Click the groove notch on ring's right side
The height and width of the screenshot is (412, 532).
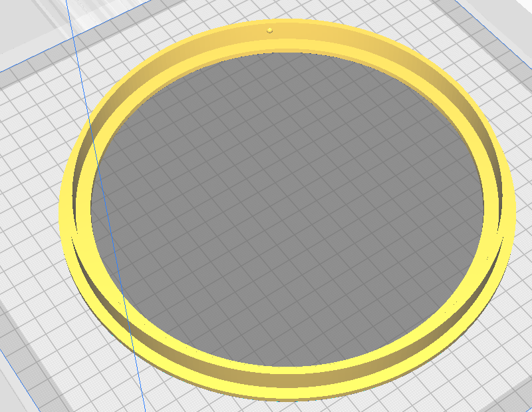pos(501,236)
